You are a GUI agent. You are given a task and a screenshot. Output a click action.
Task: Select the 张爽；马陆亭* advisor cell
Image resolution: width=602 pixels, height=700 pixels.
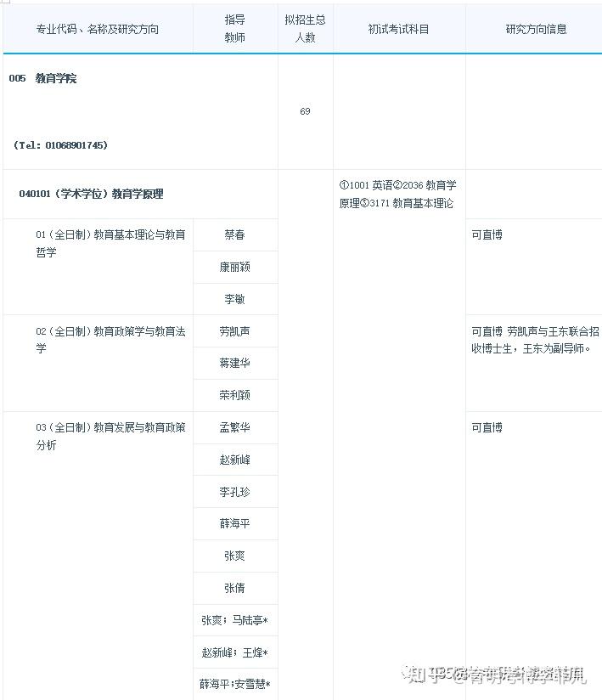click(234, 620)
